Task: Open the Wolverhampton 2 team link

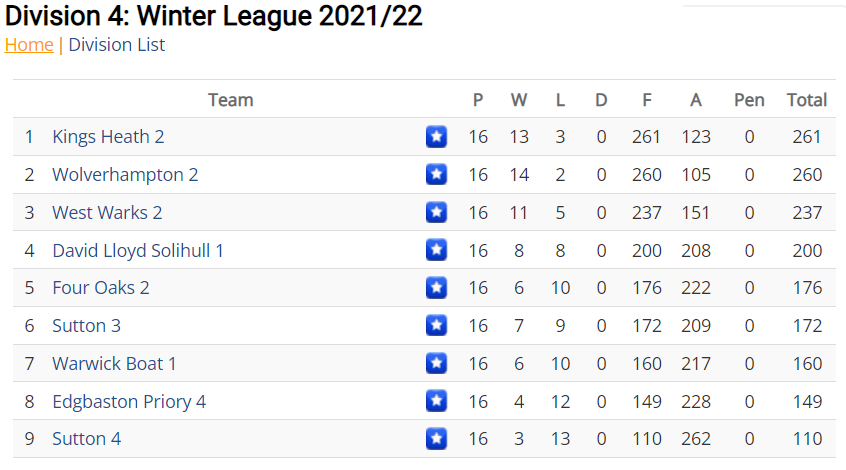Action: (125, 175)
